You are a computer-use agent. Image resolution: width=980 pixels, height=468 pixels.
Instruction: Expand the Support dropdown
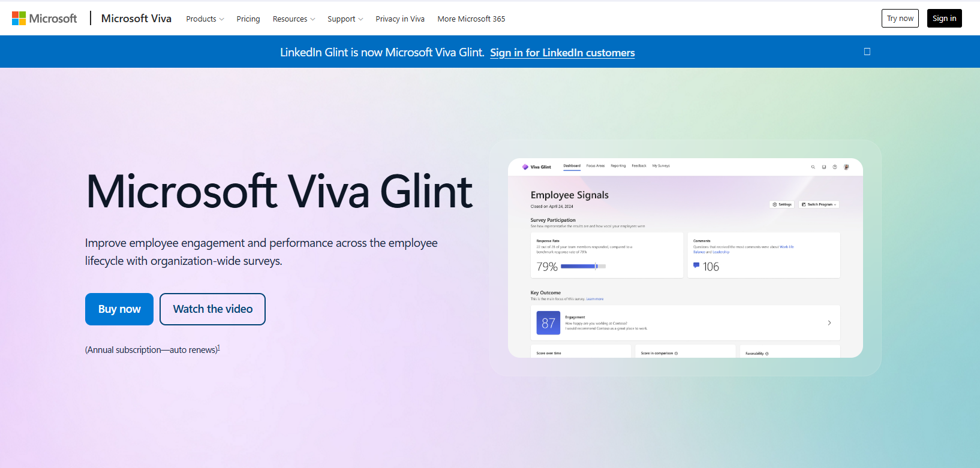(345, 19)
